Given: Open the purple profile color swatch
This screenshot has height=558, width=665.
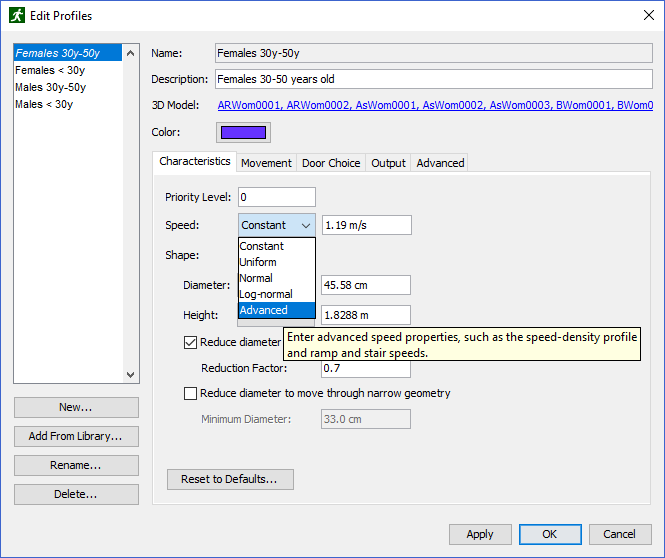Looking at the screenshot, I should [243, 132].
